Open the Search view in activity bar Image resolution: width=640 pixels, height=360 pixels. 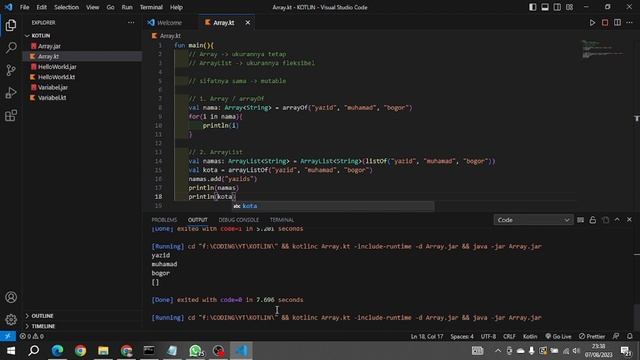coord(11,48)
